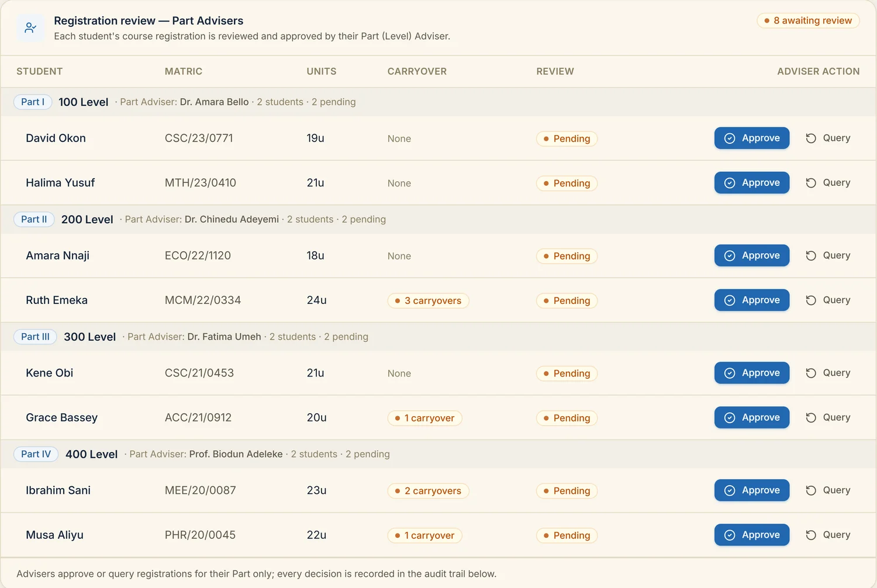Screen dimensions: 877x588
Task: Click the STUDENT column header
Action: (39, 71)
